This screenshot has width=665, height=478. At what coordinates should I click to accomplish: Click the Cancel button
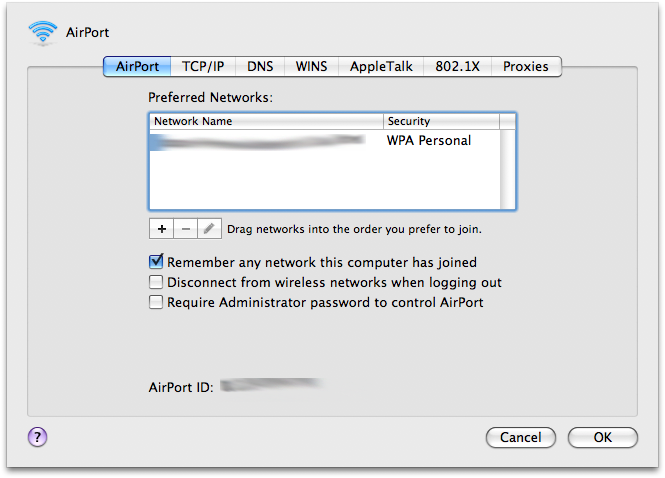[x=521, y=437]
